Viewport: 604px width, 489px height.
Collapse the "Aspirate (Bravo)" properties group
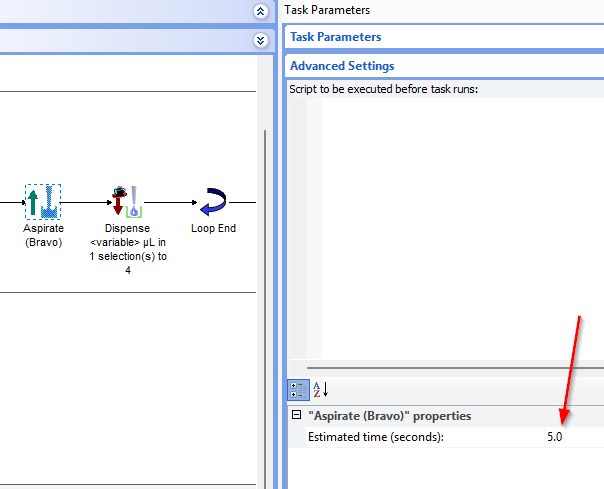tap(296, 416)
